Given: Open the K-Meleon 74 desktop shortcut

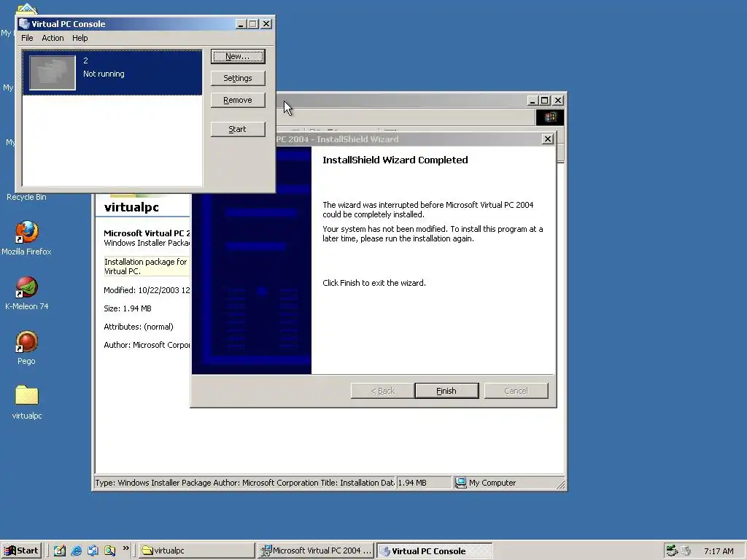Looking at the screenshot, I should (x=27, y=293).
